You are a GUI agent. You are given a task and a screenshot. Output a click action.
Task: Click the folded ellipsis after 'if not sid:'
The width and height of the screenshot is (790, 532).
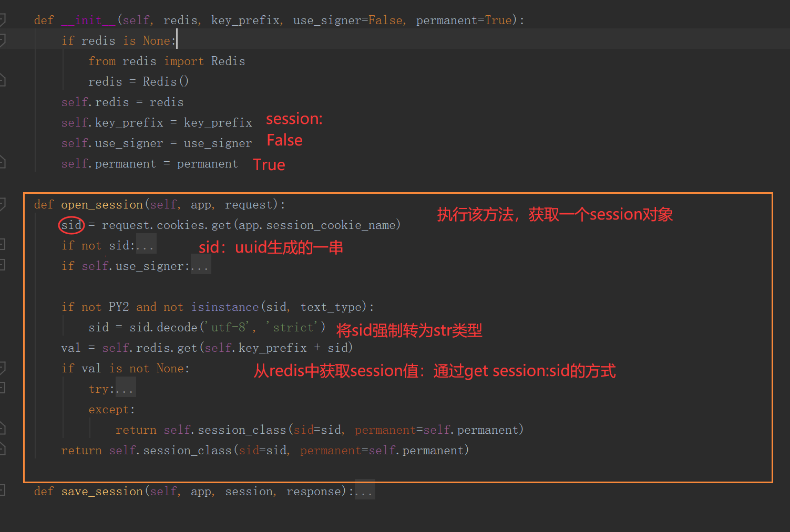(146, 245)
